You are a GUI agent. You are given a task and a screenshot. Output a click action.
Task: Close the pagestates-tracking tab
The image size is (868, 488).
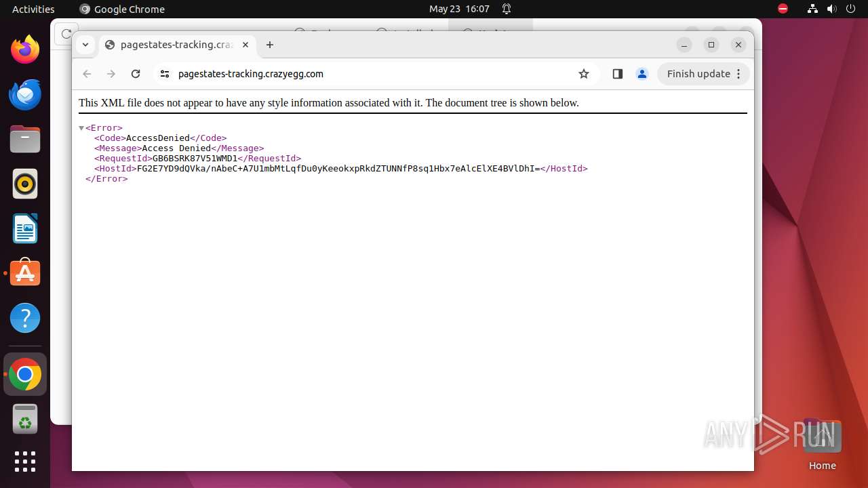[x=245, y=45]
